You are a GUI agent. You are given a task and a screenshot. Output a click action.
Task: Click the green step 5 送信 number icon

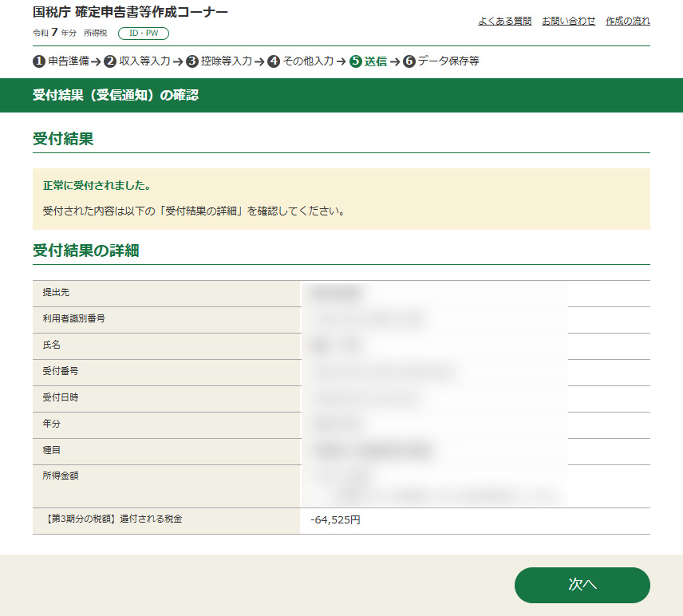356,61
